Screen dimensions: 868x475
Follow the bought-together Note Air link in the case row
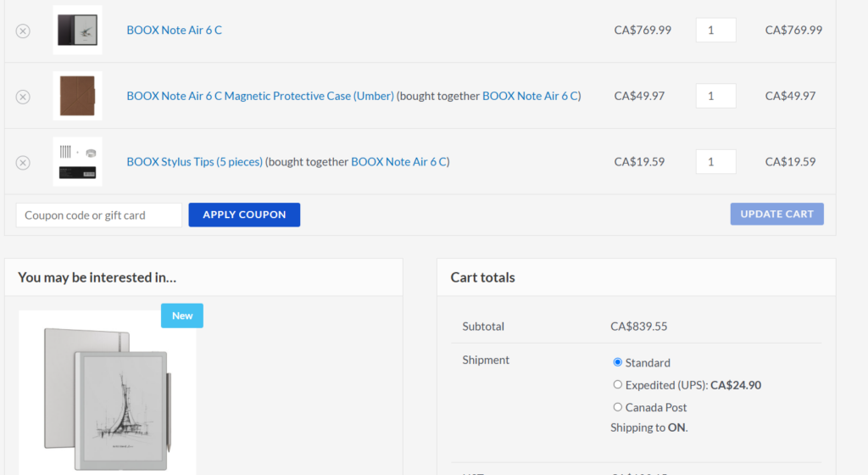click(x=530, y=96)
